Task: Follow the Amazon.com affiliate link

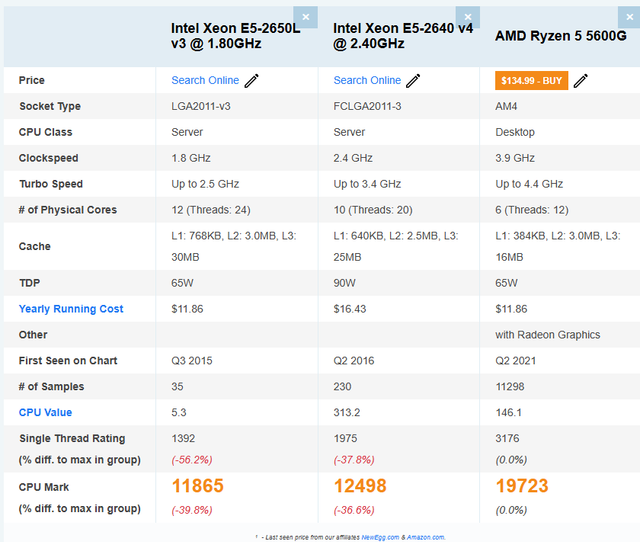Action: pyautogui.click(x=426, y=538)
